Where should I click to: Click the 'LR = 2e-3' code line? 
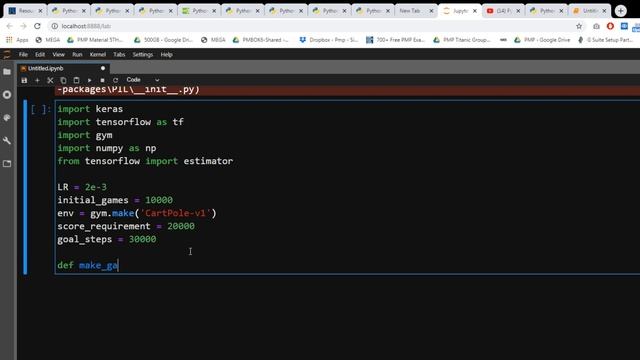[82, 187]
